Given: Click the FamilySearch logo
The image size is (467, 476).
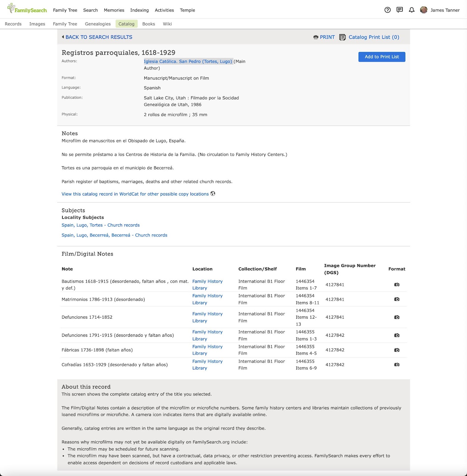Looking at the screenshot, I should [x=27, y=9].
